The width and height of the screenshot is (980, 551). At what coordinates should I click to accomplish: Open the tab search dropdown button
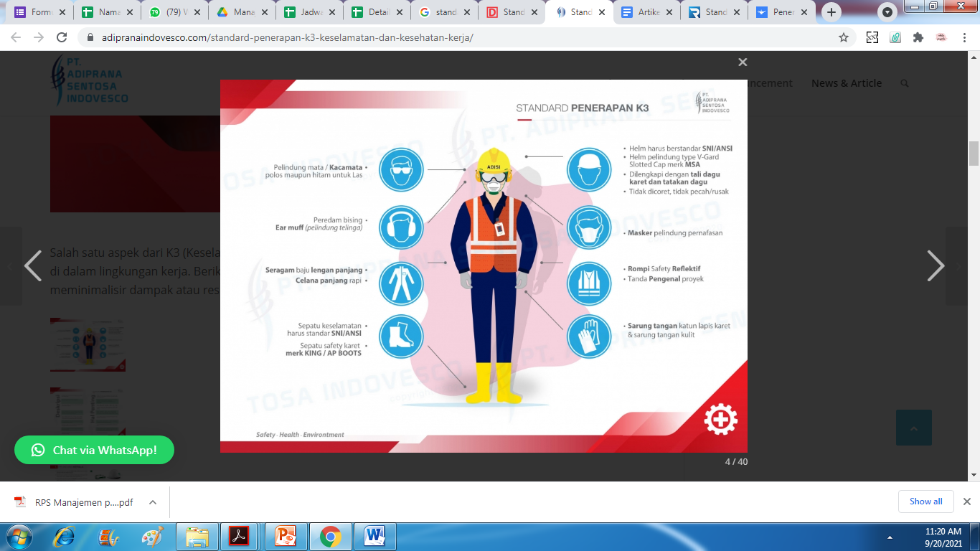[x=888, y=12]
